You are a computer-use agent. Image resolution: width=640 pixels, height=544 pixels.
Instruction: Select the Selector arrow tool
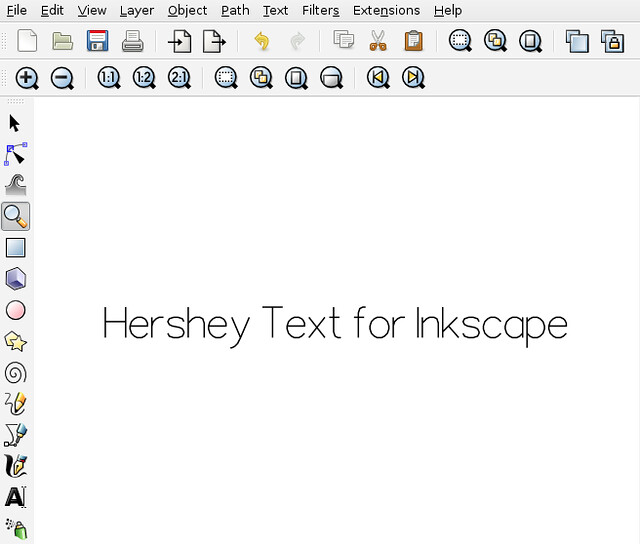(15, 123)
